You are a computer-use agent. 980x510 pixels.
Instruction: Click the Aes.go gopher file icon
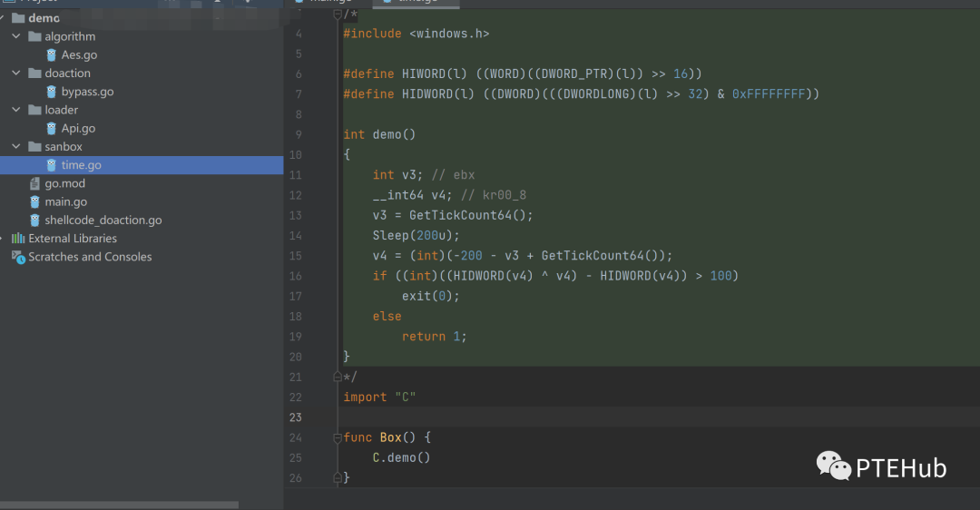52,55
